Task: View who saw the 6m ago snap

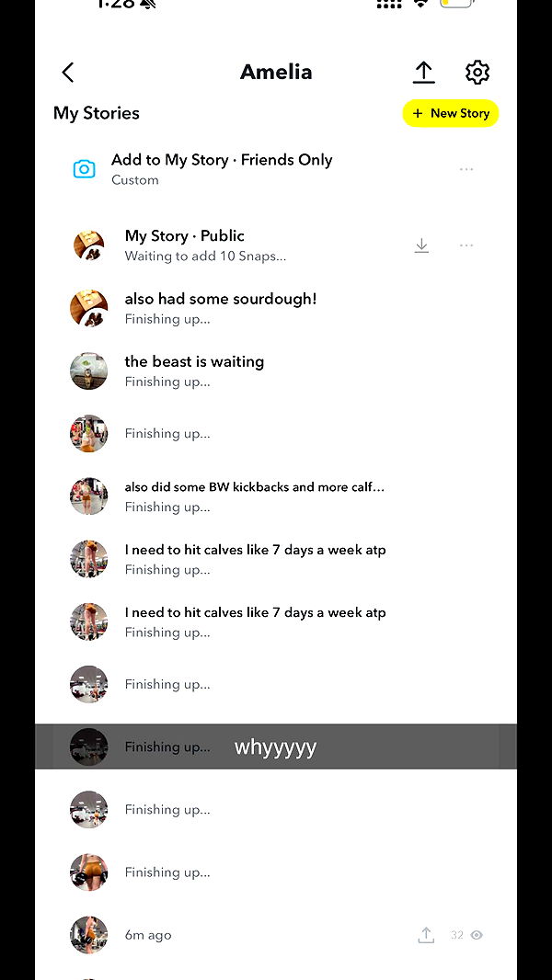Action: (x=467, y=935)
